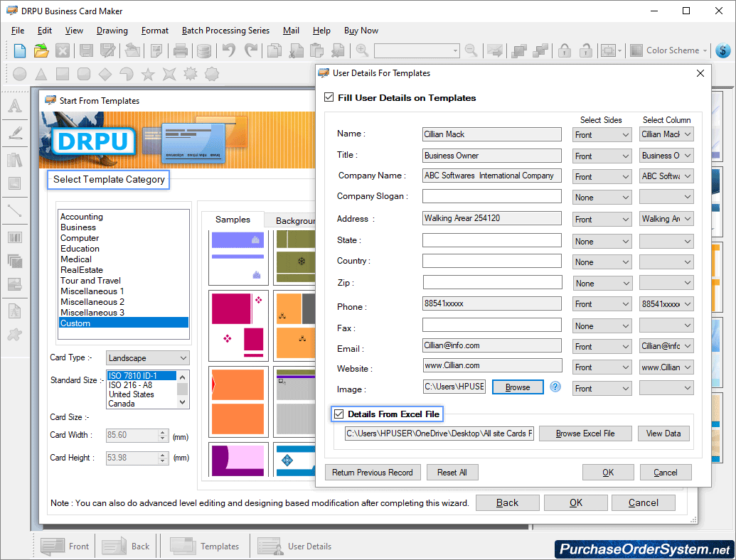The height and width of the screenshot is (560, 736).
Task: Switch to the Samples tab
Action: pos(233,220)
